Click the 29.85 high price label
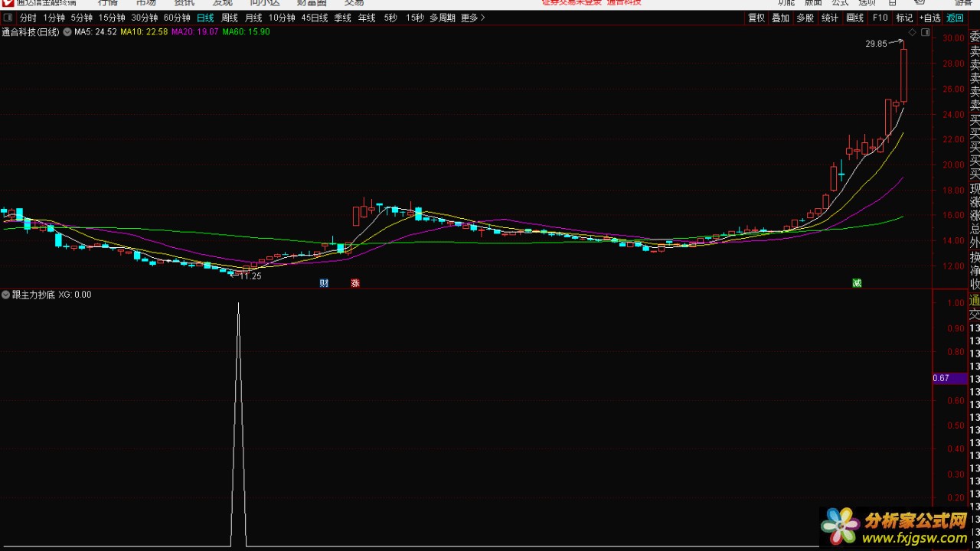Image resolution: width=980 pixels, height=551 pixels. tap(876, 44)
